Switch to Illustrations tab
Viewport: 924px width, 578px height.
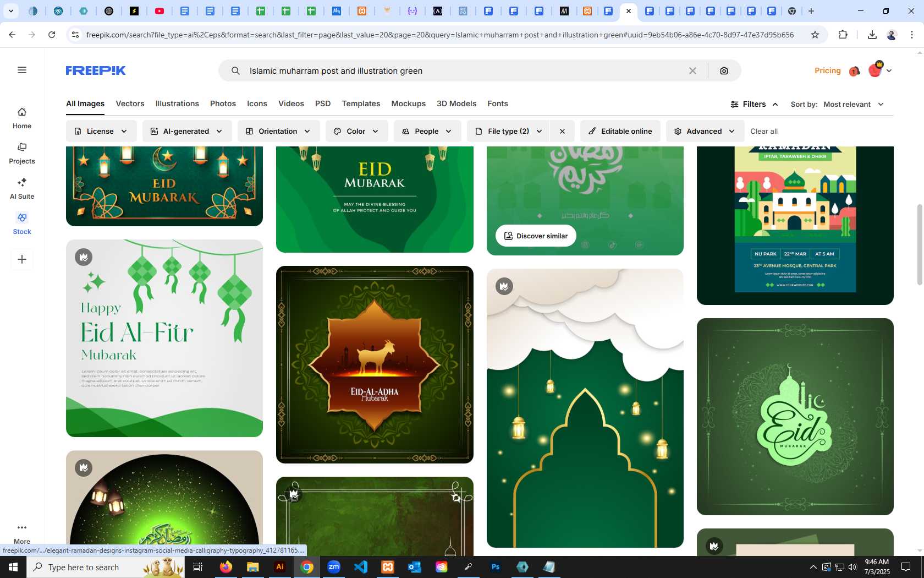pos(177,103)
